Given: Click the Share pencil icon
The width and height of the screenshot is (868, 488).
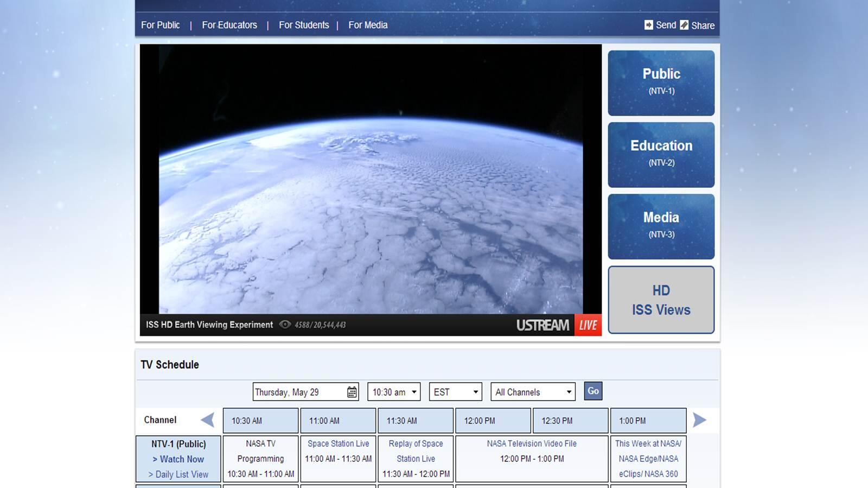Looking at the screenshot, I should [x=685, y=25].
